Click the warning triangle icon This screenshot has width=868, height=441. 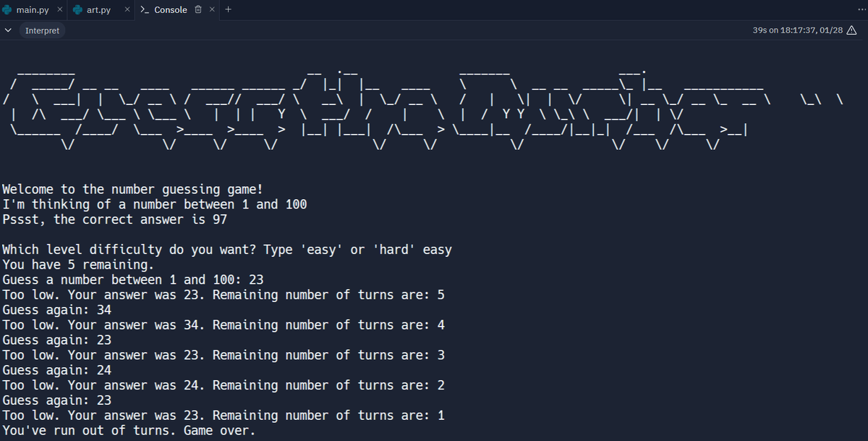tap(851, 30)
